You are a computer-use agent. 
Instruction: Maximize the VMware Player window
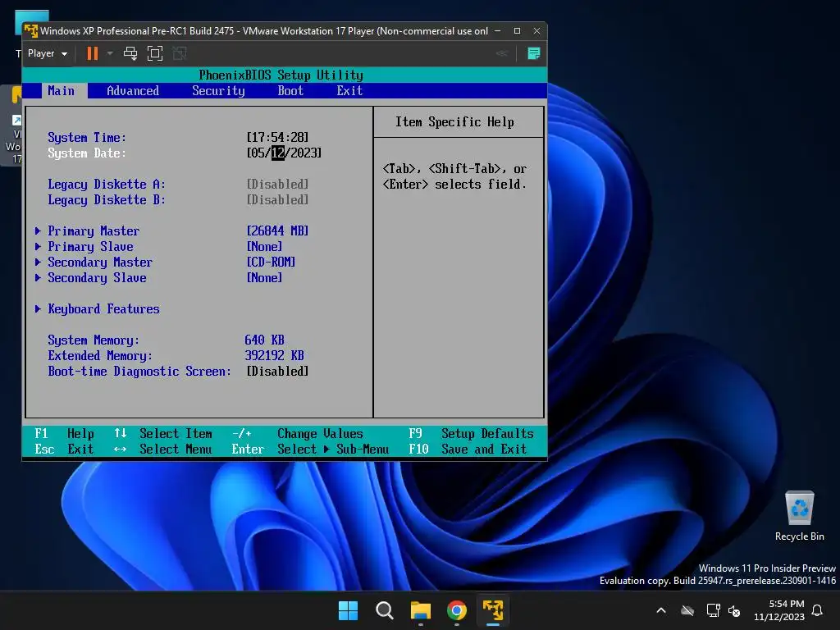[x=517, y=31]
